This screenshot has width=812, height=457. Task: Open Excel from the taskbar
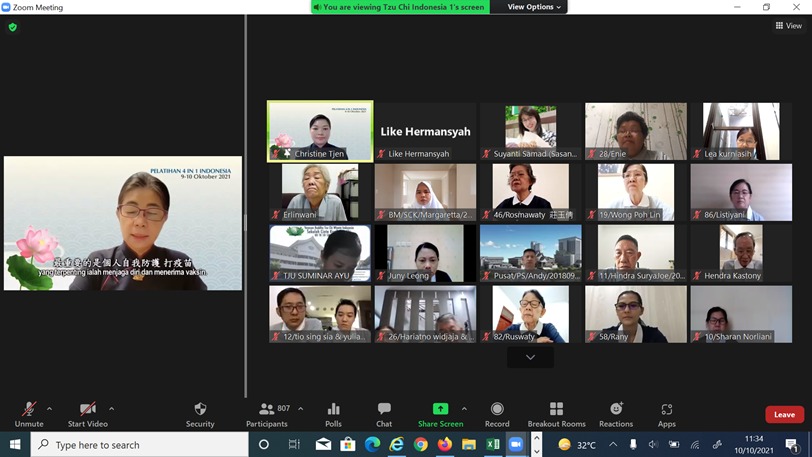coord(492,445)
